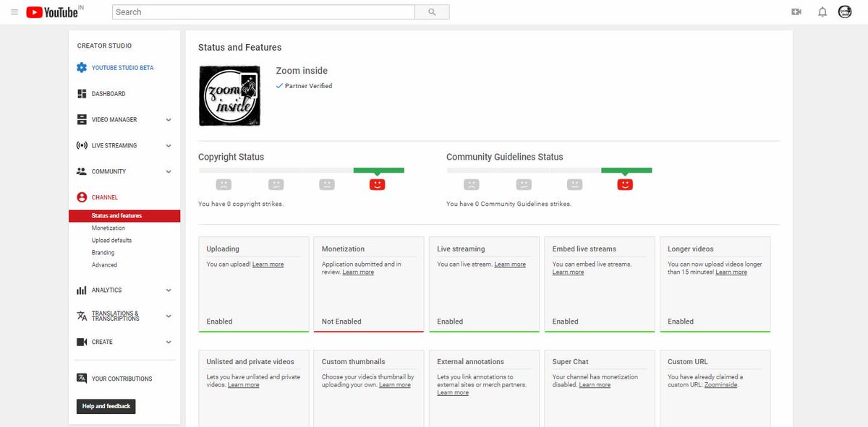Open Branding settings
Screen dimensions: 868x427
pyautogui.click(x=103, y=253)
